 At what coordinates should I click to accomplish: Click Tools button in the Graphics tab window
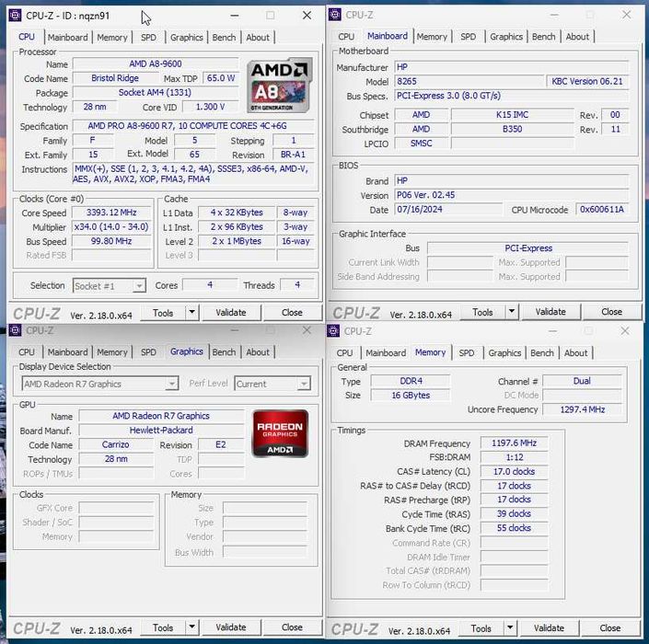coord(163,627)
